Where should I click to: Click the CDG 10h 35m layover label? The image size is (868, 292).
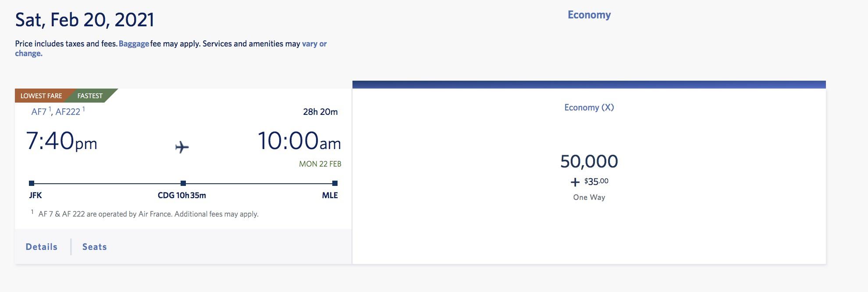tap(182, 196)
